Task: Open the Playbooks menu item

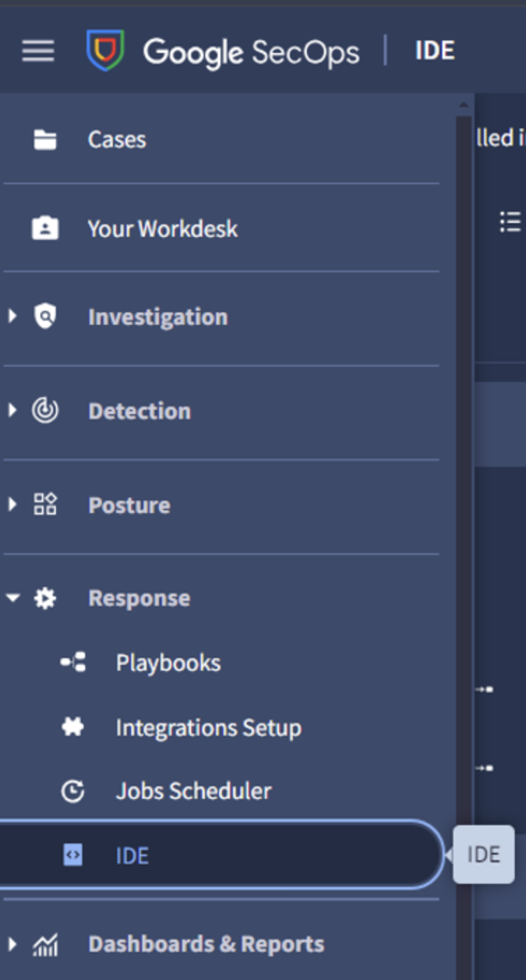Action: click(x=168, y=662)
